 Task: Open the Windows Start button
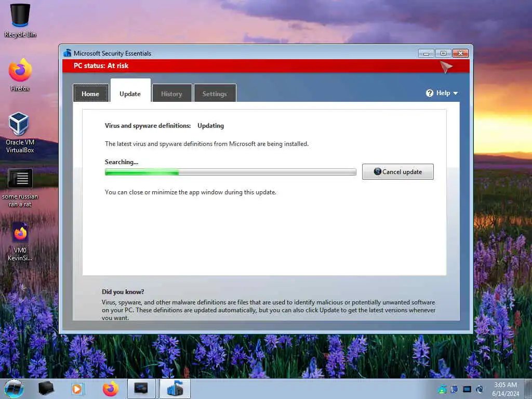pyautogui.click(x=14, y=389)
